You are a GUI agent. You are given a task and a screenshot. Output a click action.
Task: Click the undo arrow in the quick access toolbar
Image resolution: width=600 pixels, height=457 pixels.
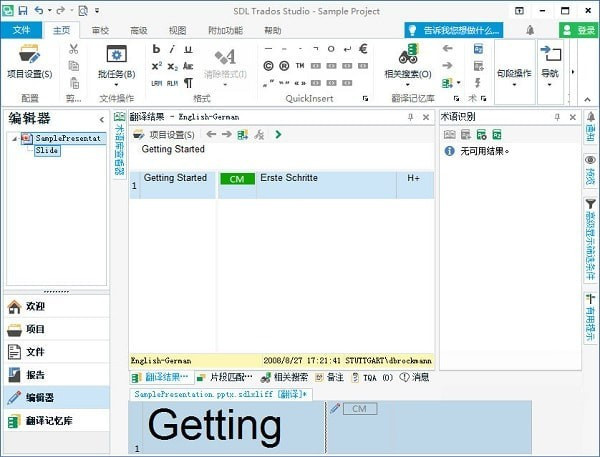(39, 11)
